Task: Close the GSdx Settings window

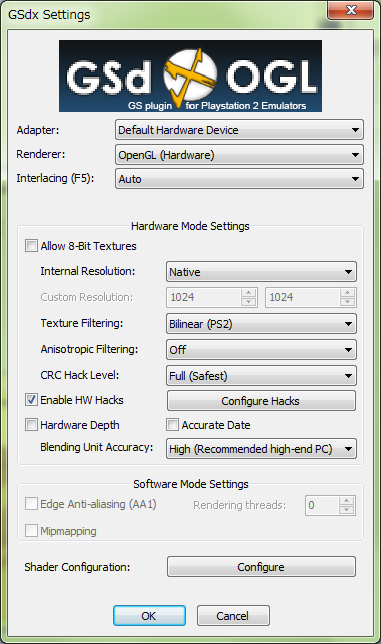Action: 350,10
